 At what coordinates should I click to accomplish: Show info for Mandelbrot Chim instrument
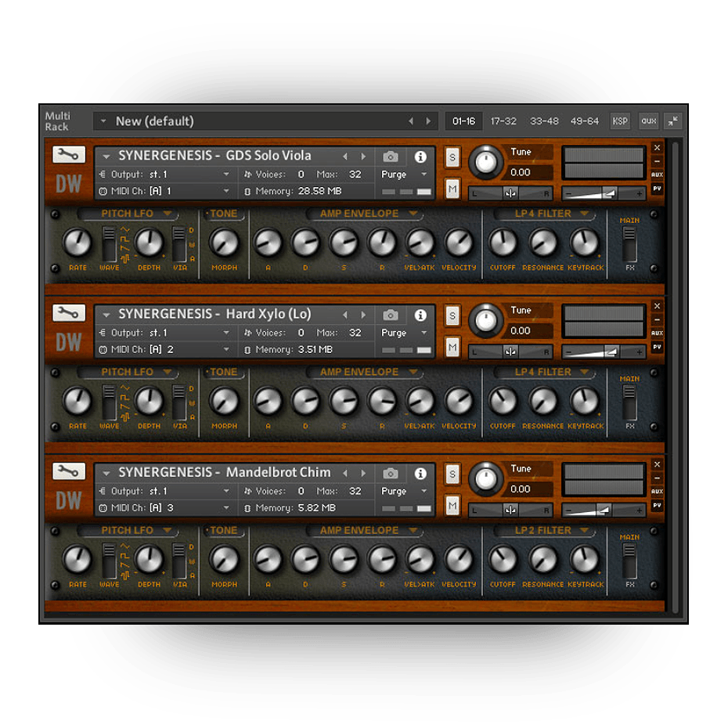[420, 474]
